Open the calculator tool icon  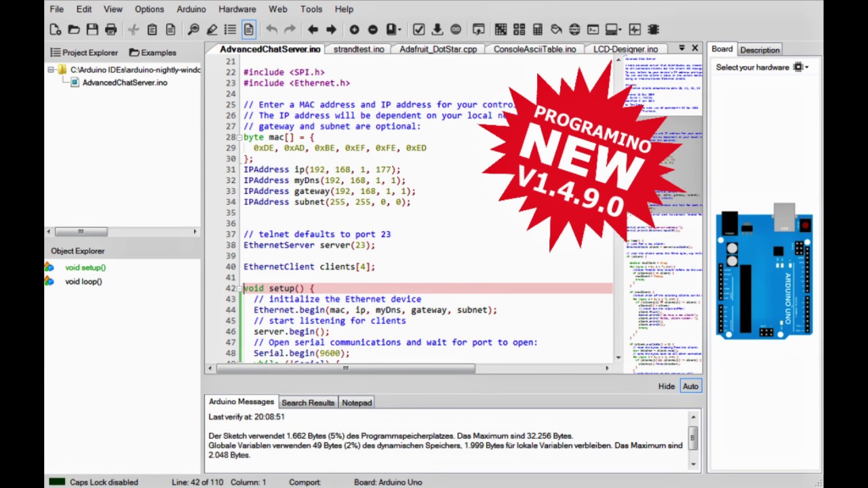[538, 29]
